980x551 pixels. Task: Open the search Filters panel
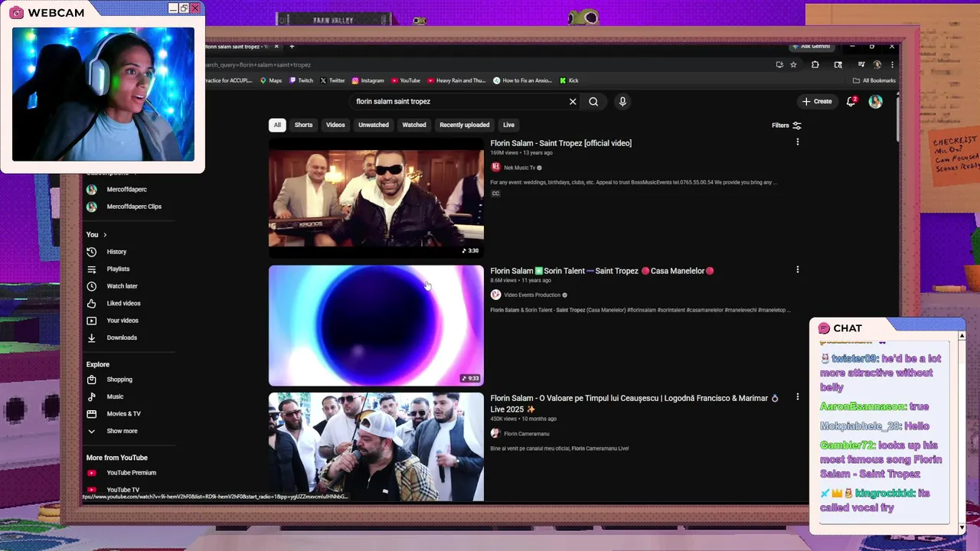786,126
